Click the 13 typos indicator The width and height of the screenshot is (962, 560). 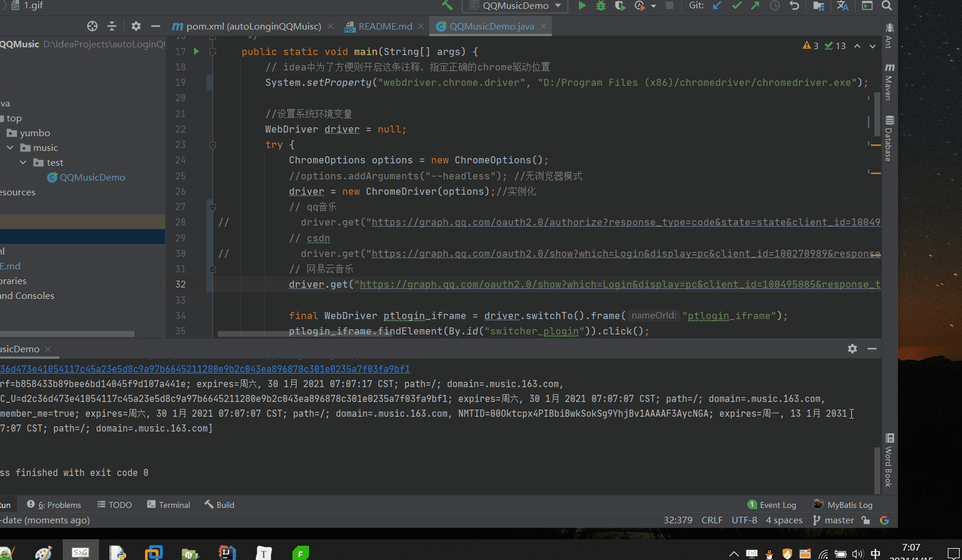(x=835, y=46)
